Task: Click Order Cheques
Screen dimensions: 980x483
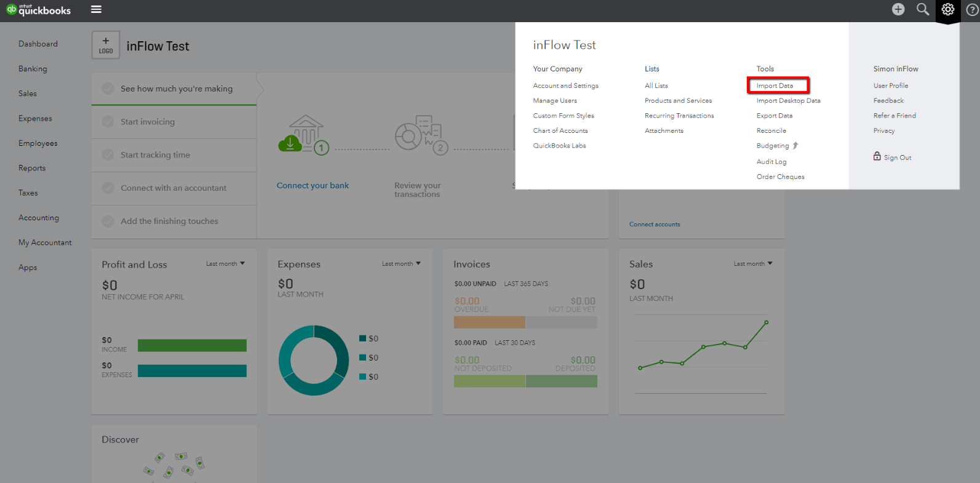Action: coord(781,177)
